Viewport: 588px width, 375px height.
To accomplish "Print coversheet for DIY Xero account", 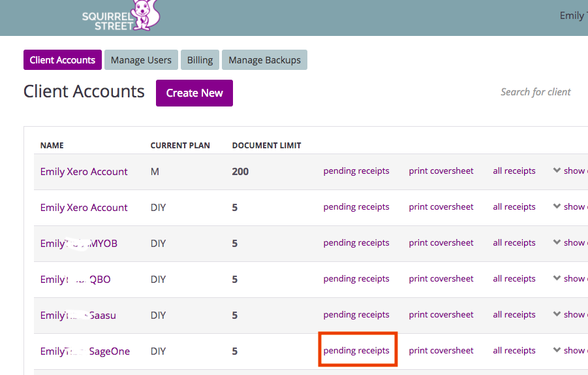I will [441, 207].
